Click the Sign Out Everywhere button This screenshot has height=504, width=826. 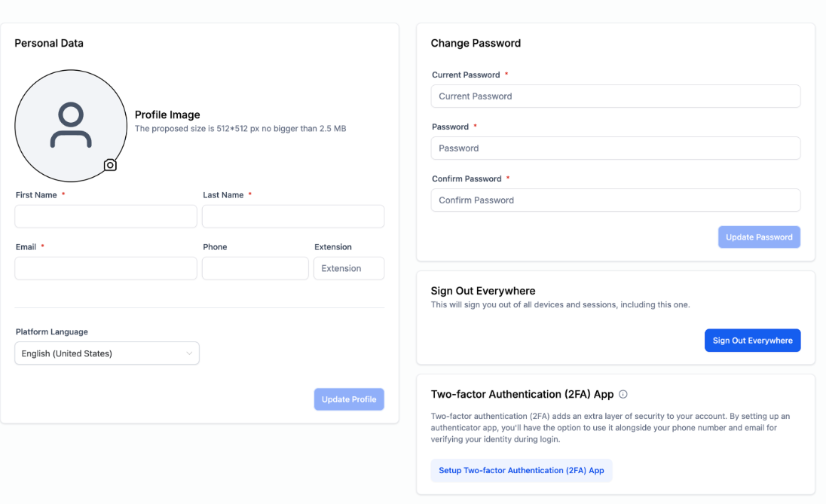pyautogui.click(x=752, y=341)
